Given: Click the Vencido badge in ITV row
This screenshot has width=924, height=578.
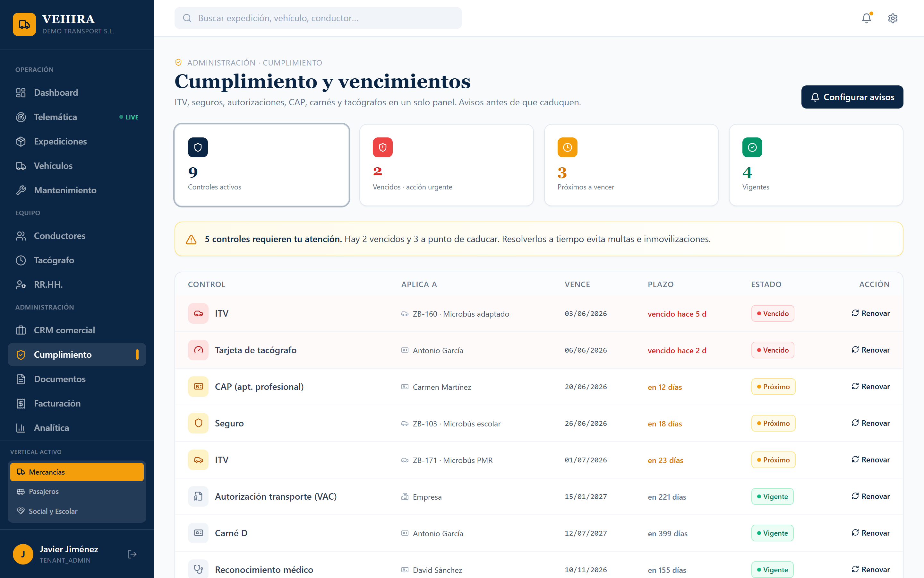Looking at the screenshot, I should (x=773, y=313).
